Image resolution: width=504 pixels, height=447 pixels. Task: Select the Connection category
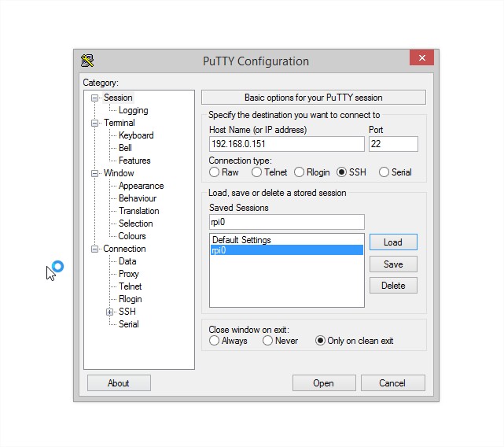click(124, 249)
